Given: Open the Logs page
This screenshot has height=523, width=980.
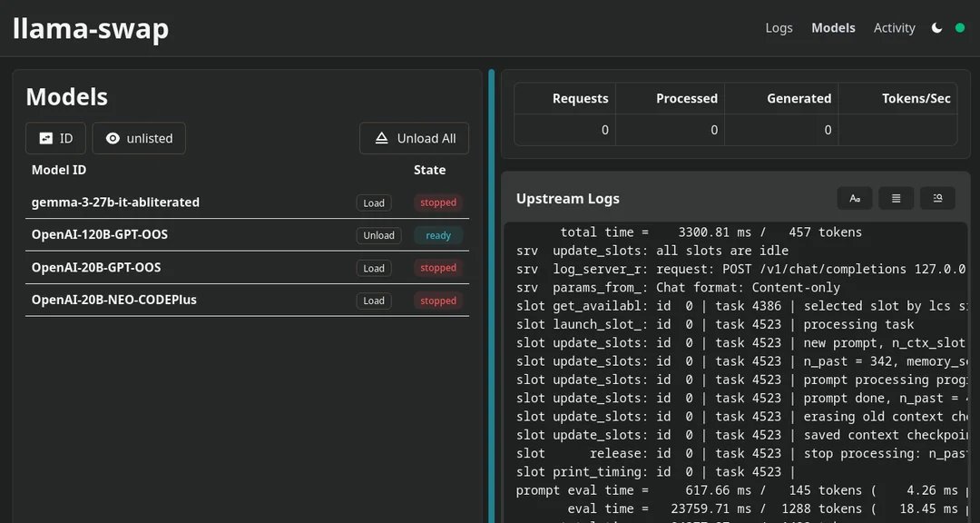Looking at the screenshot, I should (779, 28).
